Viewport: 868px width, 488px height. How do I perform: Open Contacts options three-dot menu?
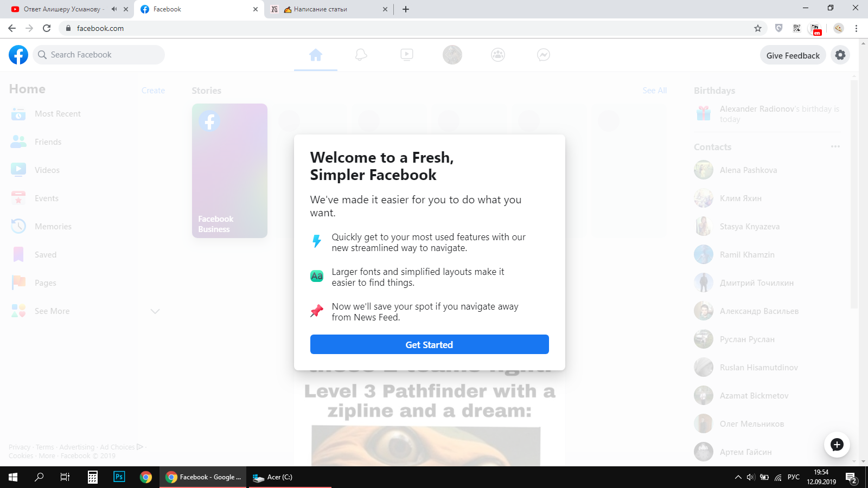[835, 147]
